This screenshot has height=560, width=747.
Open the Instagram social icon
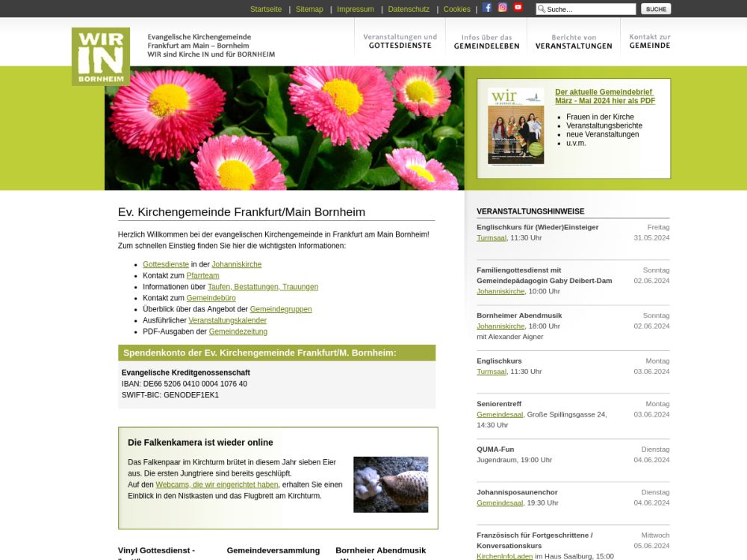(x=503, y=7)
